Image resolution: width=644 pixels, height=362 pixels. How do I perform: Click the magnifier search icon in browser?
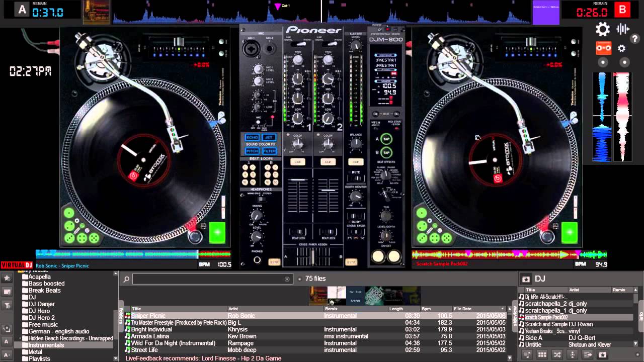coord(126,279)
